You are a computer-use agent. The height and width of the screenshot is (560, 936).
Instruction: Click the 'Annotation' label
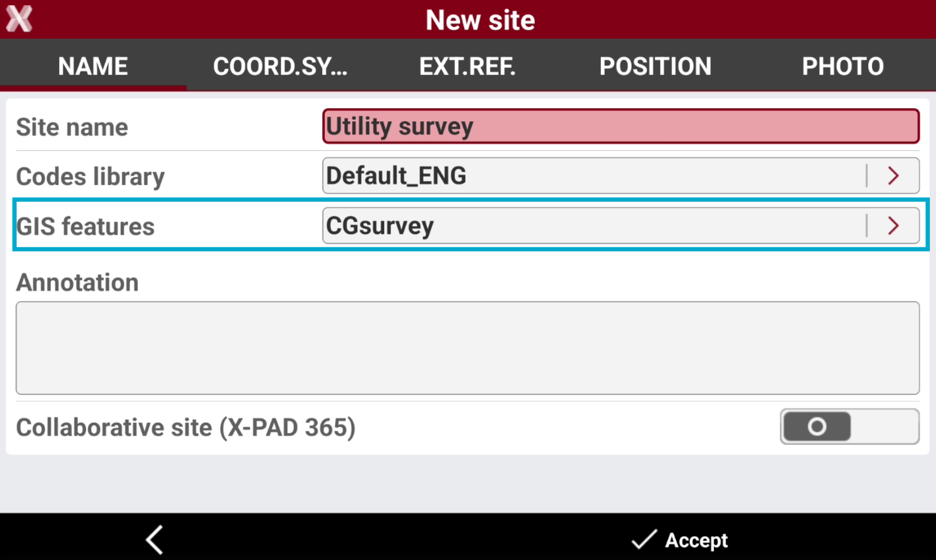(77, 282)
